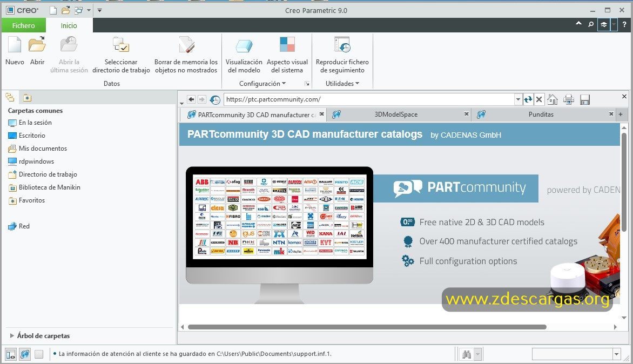
Task: Switch to the Punditas tab
Action: pos(541,114)
